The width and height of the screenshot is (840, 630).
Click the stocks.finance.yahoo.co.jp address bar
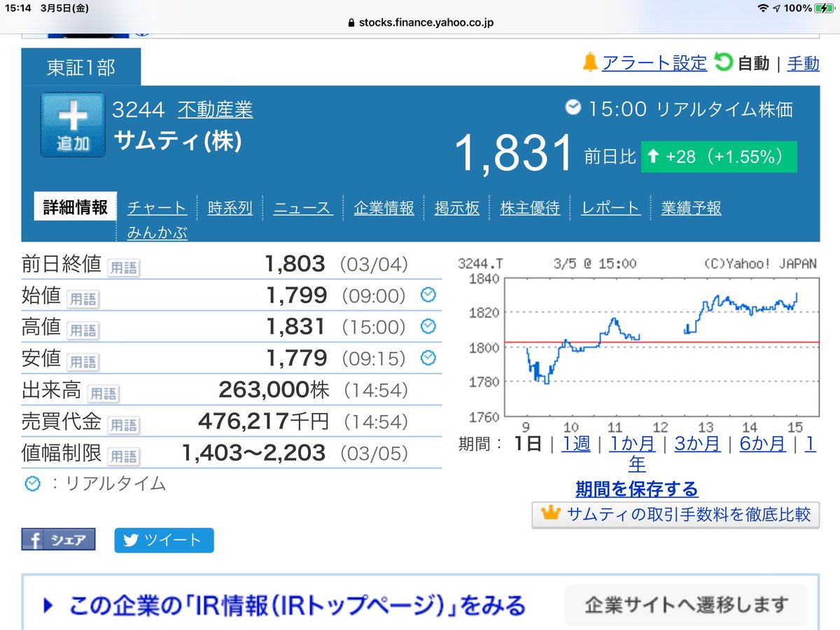(x=422, y=23)
